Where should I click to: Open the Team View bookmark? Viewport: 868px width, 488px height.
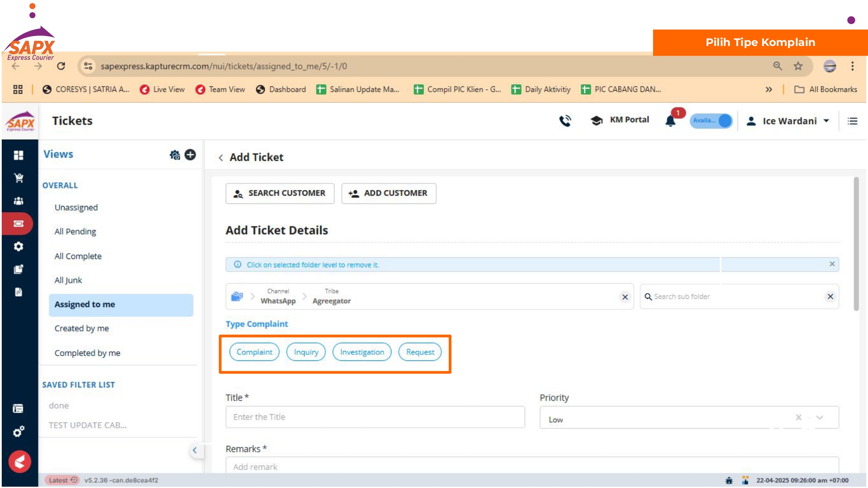coord(220,89)
